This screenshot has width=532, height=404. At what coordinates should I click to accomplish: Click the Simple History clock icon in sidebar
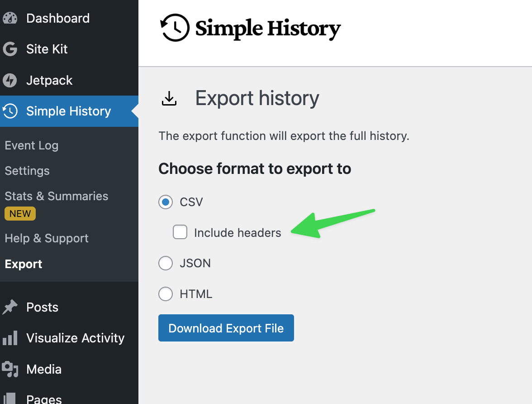tap(10, 111)
